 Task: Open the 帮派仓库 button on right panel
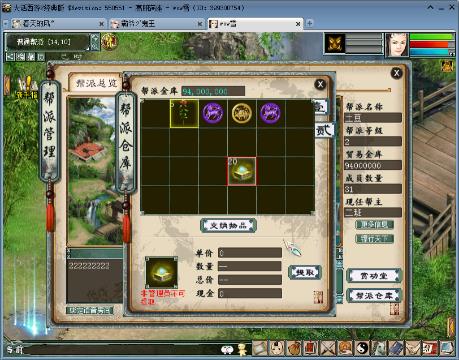coord(374,295)
